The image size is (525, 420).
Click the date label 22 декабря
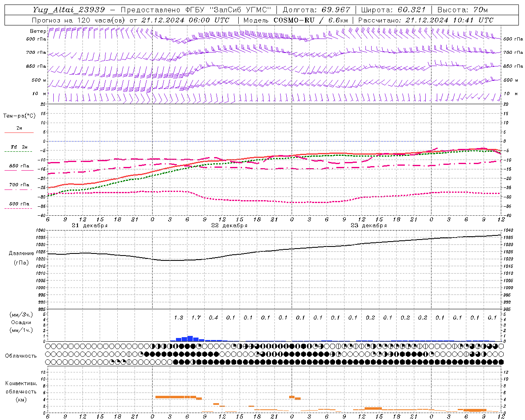click(229, 226)
